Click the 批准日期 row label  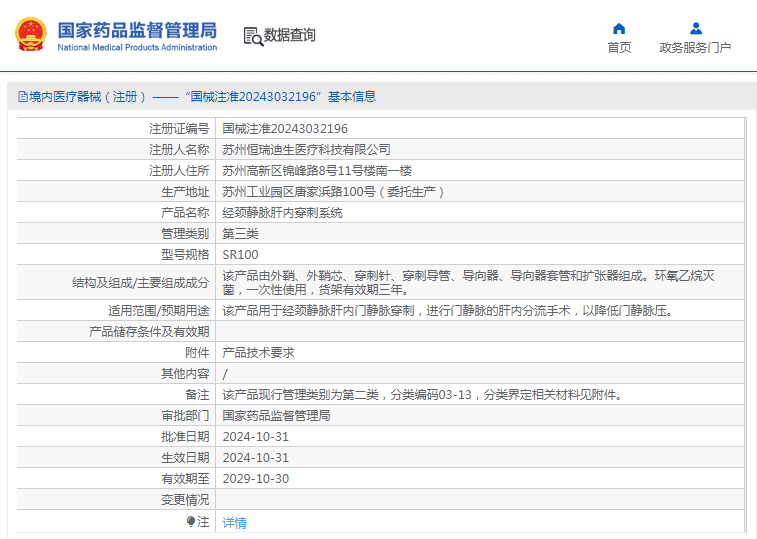click(185, 437)
